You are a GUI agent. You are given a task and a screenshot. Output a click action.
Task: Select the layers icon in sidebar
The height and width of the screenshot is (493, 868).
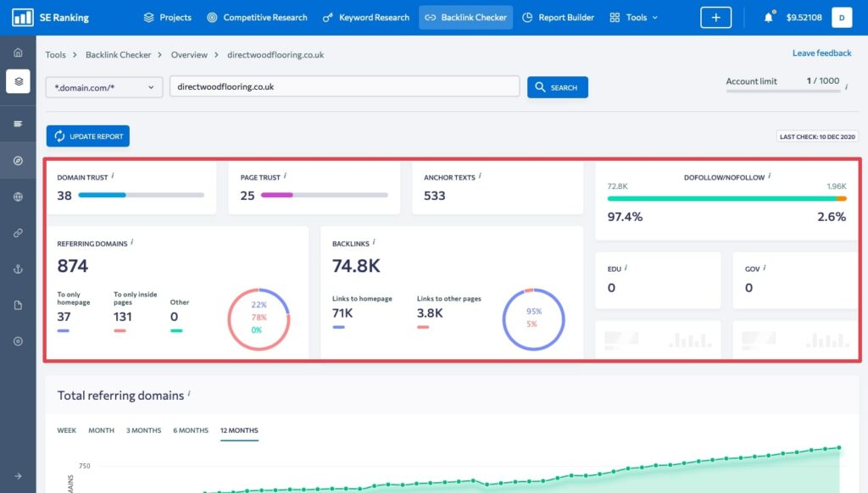coord(19,81)
